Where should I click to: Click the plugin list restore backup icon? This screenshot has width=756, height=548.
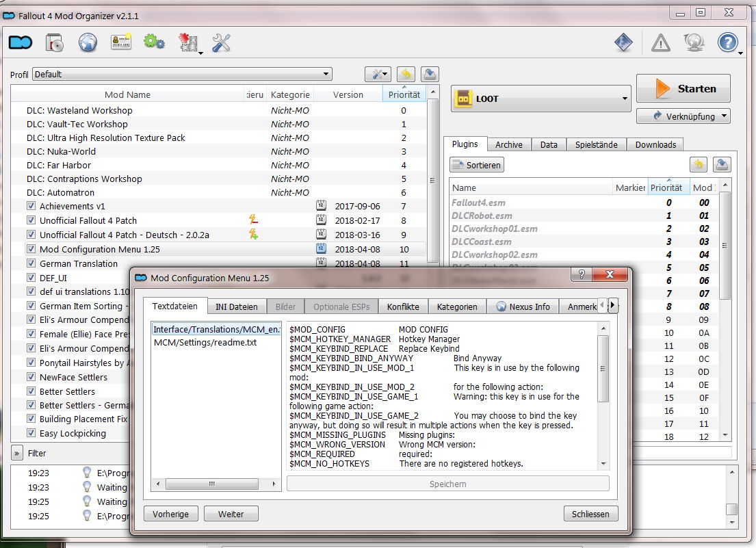[x=698, y=165]
